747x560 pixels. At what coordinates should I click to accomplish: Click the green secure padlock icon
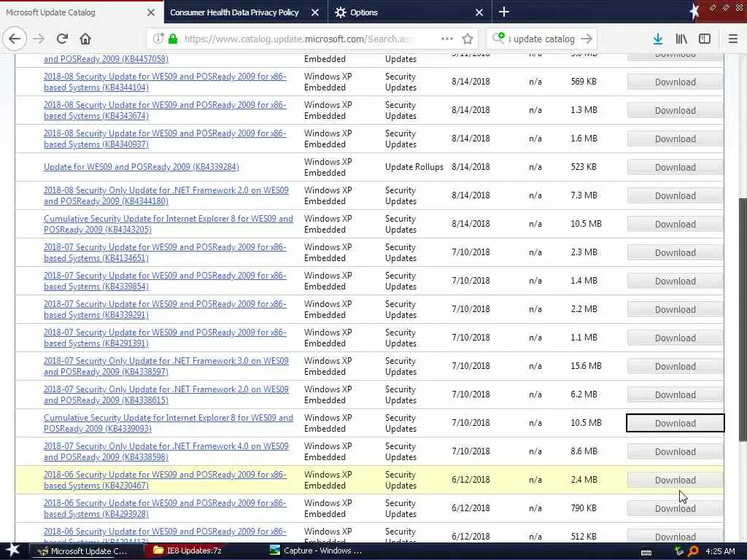coord(173,39)
